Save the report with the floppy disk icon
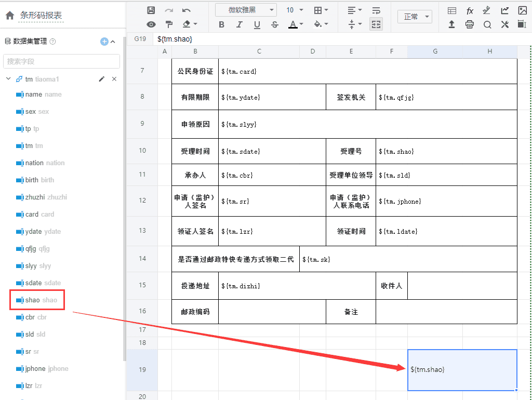532x400 pixels. (x=151, y=10)
